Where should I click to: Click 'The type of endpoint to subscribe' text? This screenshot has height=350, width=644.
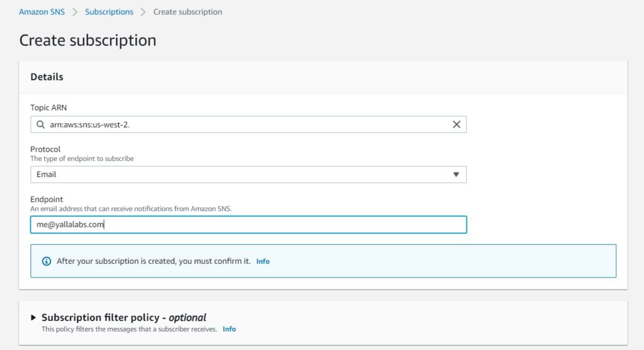pyautogui.click(x=82, y=159)
